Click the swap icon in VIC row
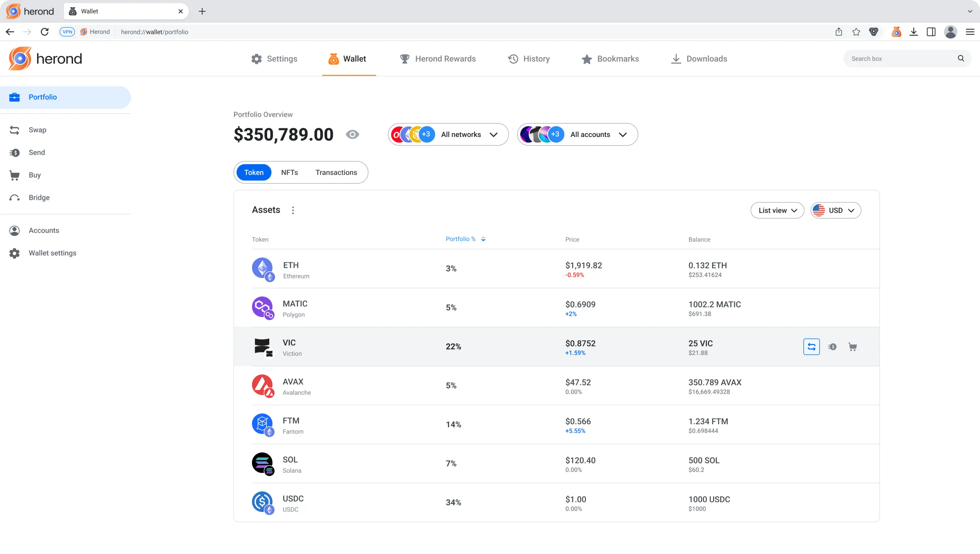980x554 pixels. (811, 347)
